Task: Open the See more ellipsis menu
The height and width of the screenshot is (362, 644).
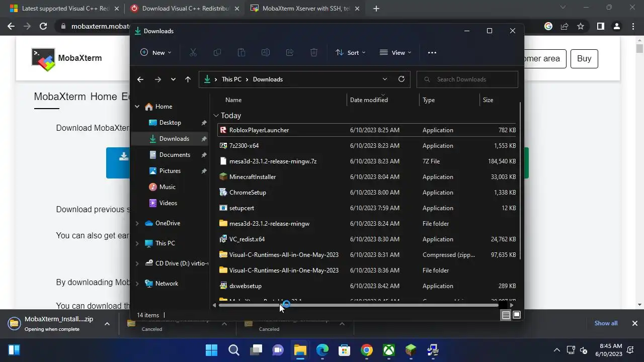Action: (x=432, y=52)
